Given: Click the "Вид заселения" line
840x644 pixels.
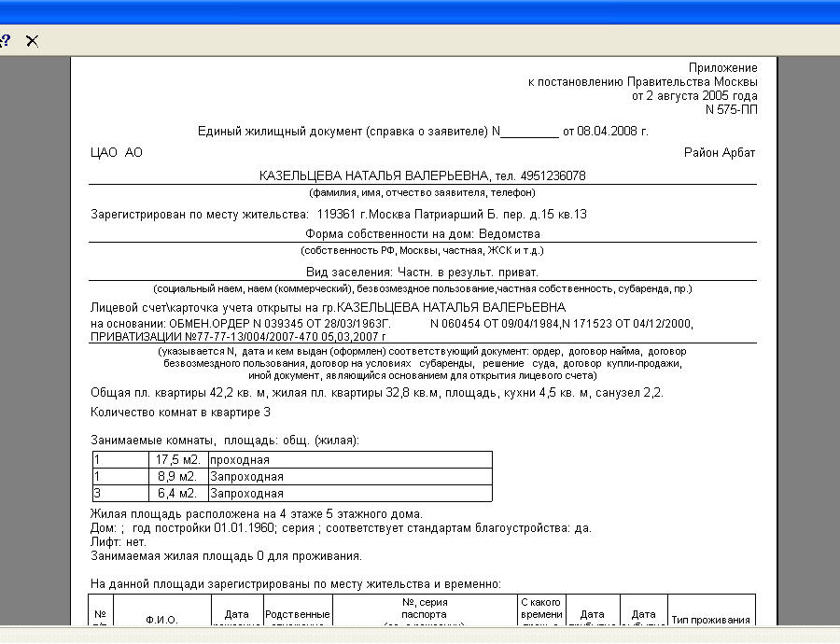Looking at the screenshot, I should [x=422, y=273].
